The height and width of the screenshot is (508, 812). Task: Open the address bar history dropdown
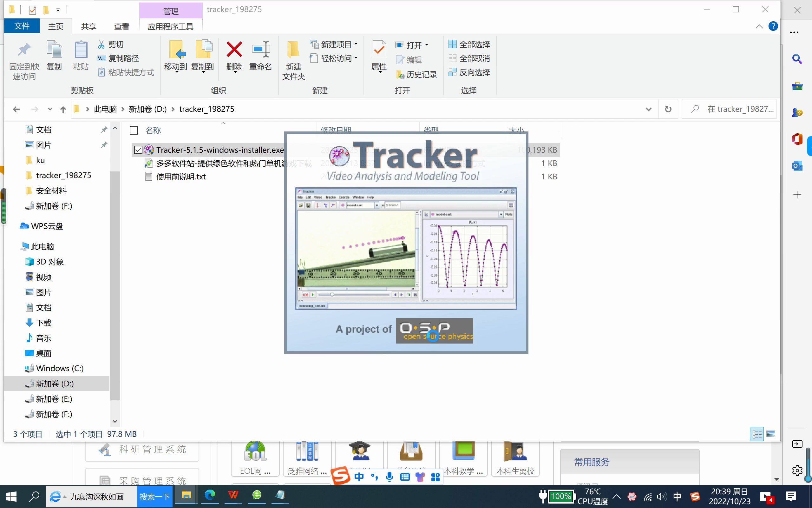pos(649,109)
